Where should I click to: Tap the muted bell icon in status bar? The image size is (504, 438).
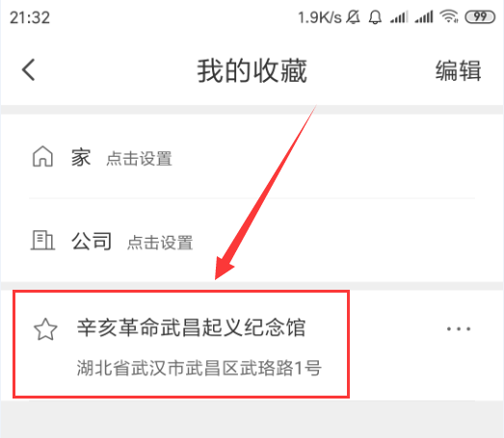point(353,17)
